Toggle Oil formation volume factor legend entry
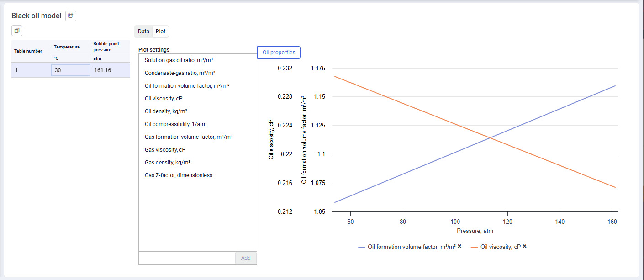The image size is (644, 280). pos(406,247)
